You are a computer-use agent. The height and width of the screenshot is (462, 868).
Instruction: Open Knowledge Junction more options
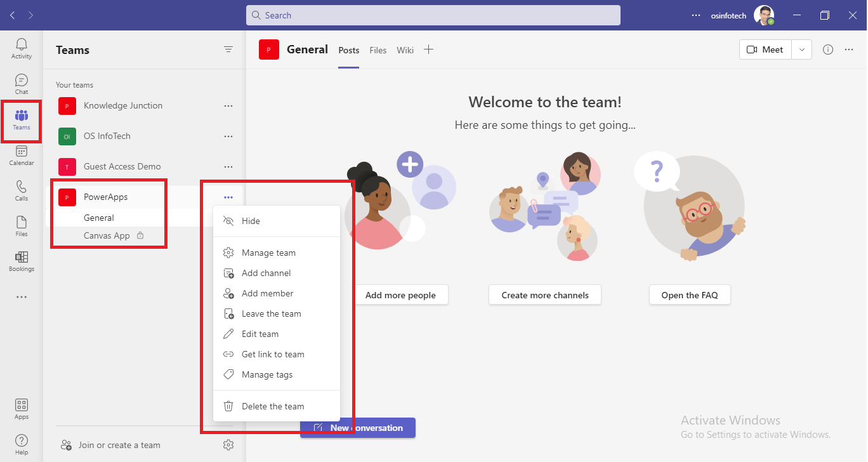click(228, 106)
